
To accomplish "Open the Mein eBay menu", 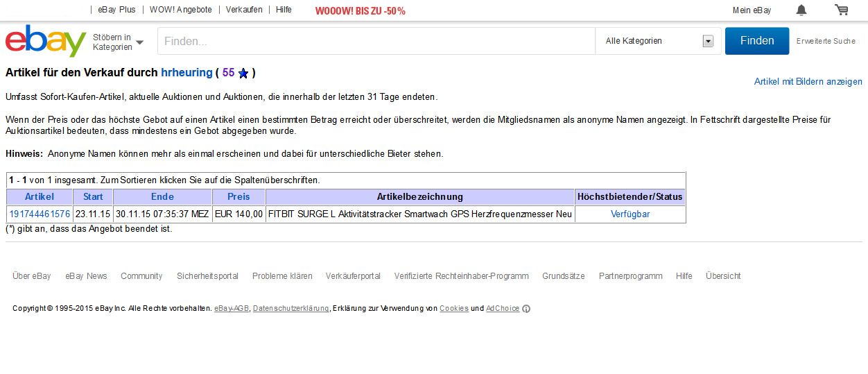I will point(752,10).
